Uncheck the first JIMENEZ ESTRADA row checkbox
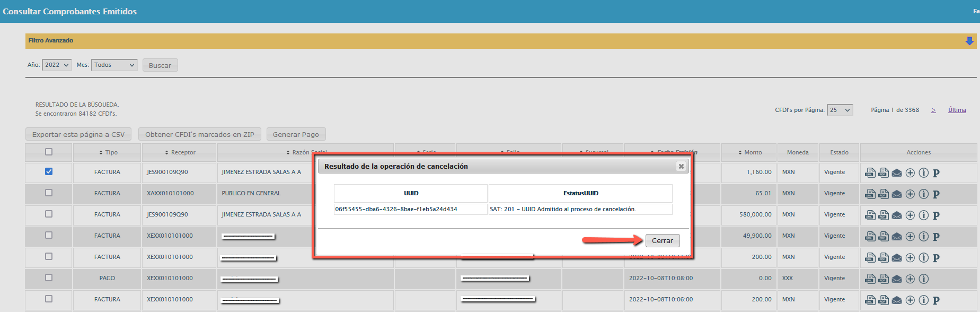Screen dimensions: 980x312 click(x=49, y=171)
